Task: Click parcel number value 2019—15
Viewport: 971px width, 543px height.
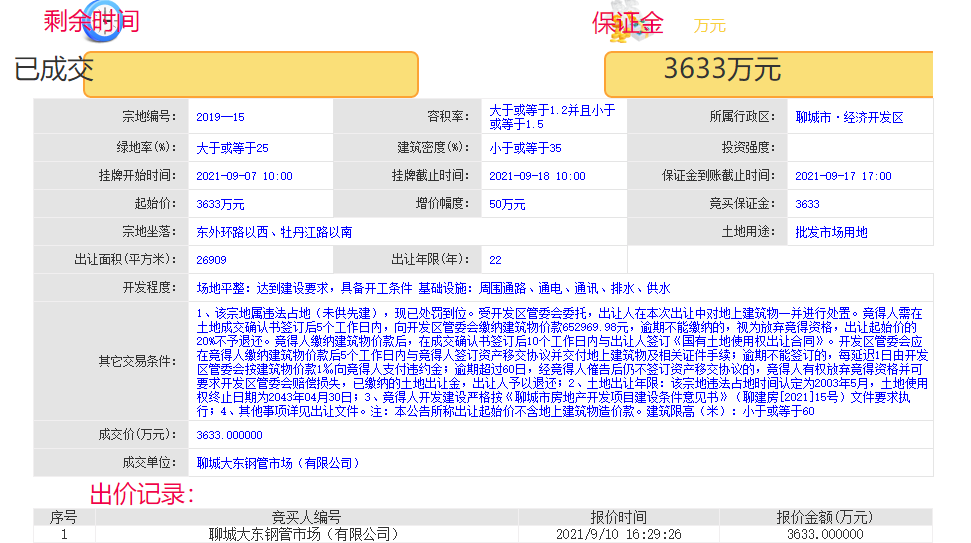Action: point(221,117)
